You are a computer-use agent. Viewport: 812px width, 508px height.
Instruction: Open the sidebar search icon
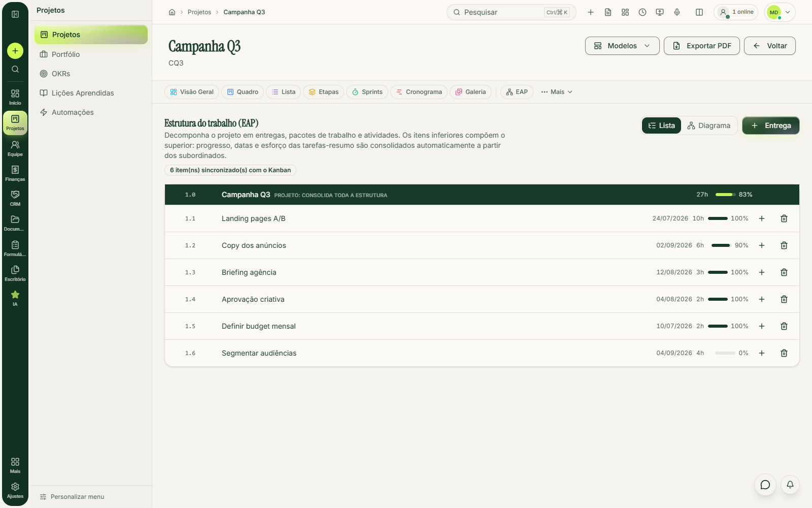tap(15, 69)
